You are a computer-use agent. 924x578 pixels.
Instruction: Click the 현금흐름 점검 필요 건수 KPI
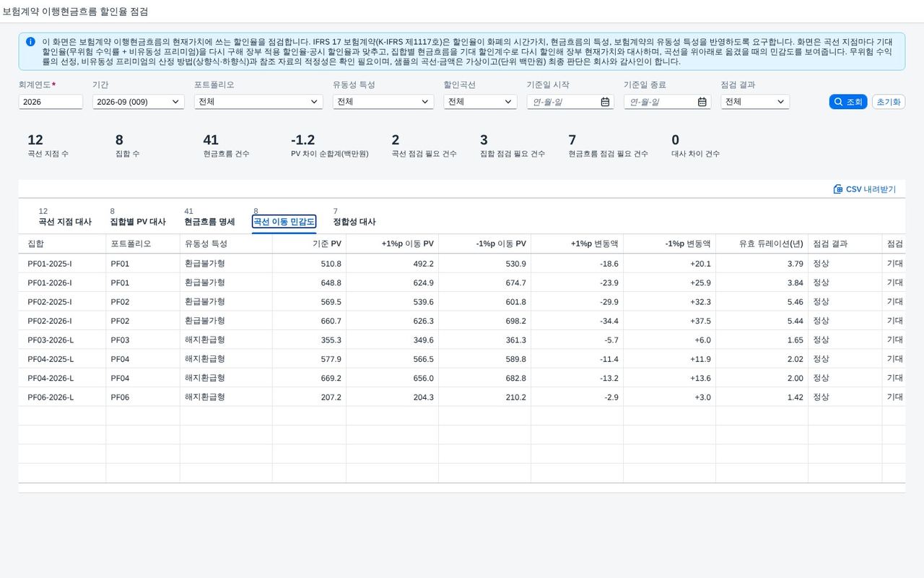tap(608, 145)
